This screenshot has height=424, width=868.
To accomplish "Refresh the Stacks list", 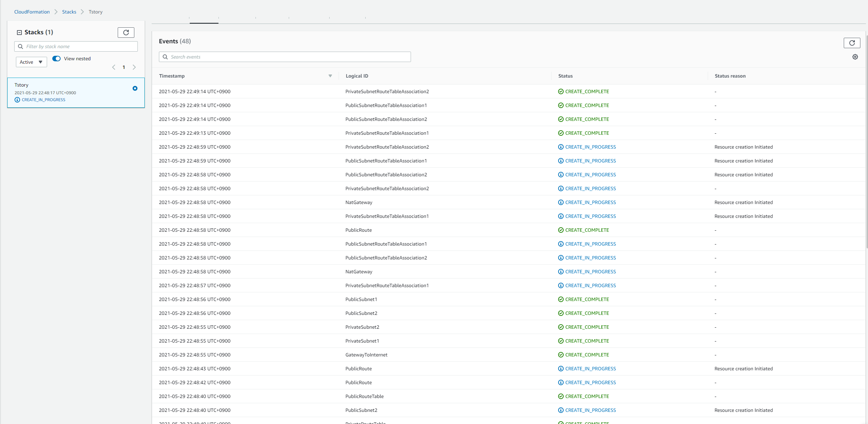I will coord(126,33).
